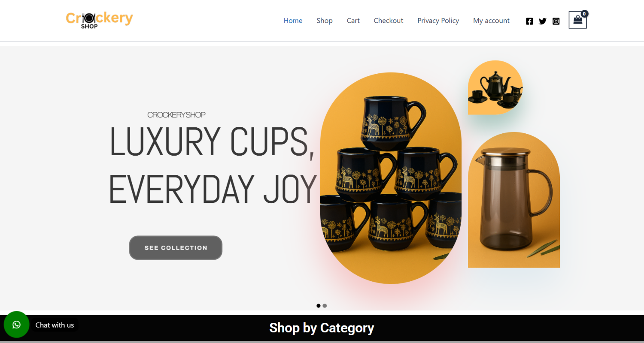This screenshot has width=644, height=343.
Task: Click the glass pitcher image
Action: pos(514,200)
